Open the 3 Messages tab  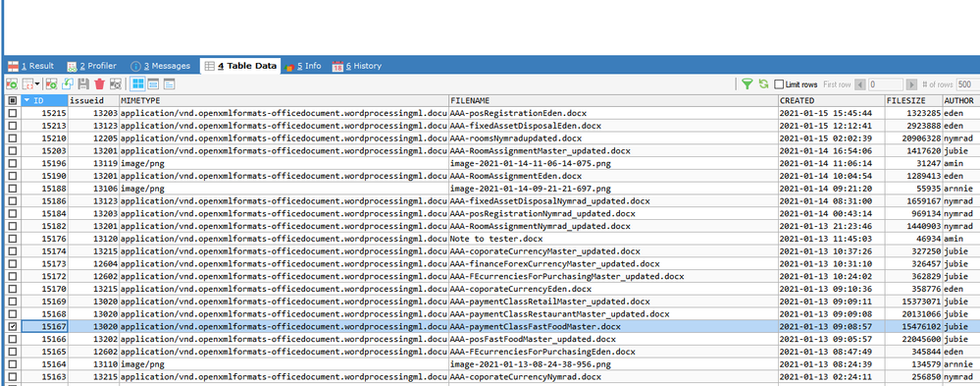161,66
